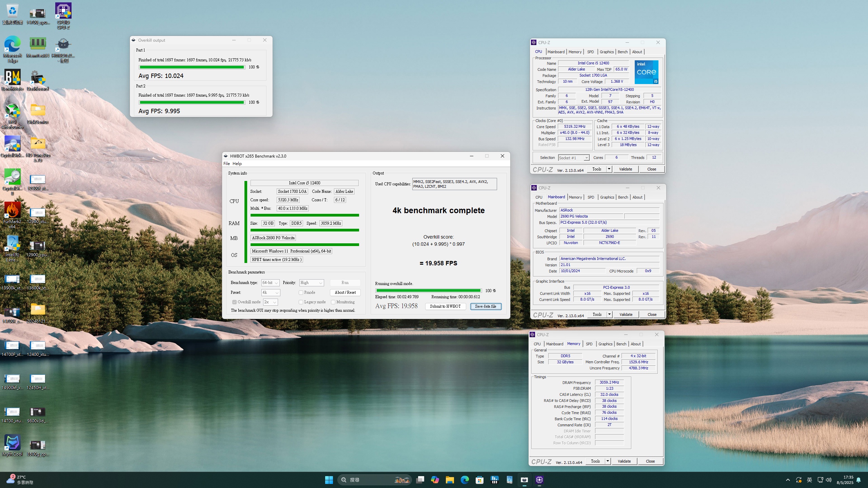Switch to HWBOT x265 via its taskbar icon
The image size is (868, 488).
click(x=524, y=480)
